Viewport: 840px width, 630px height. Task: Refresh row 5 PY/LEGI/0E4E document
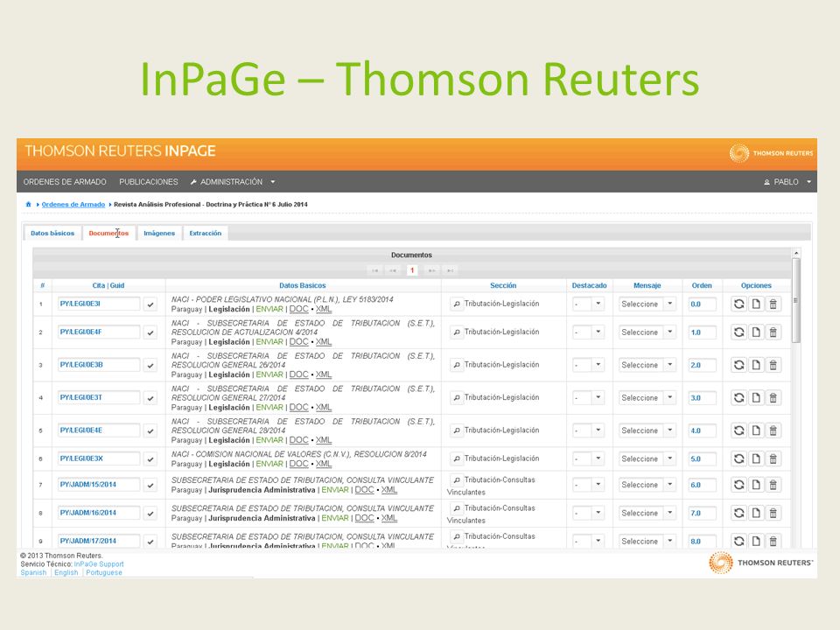[x=738, y=430]
